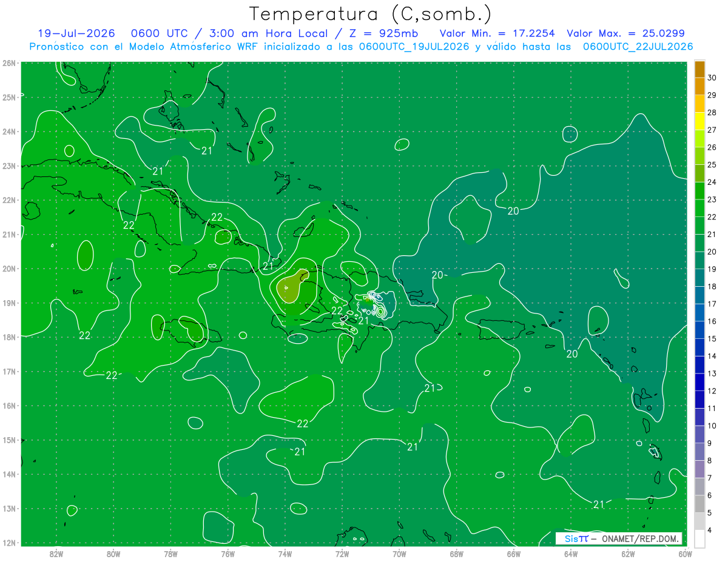Click the 78W longitude axis label
Image resolution: width=728 pixels, height=562 pixels.
point(170,554)
